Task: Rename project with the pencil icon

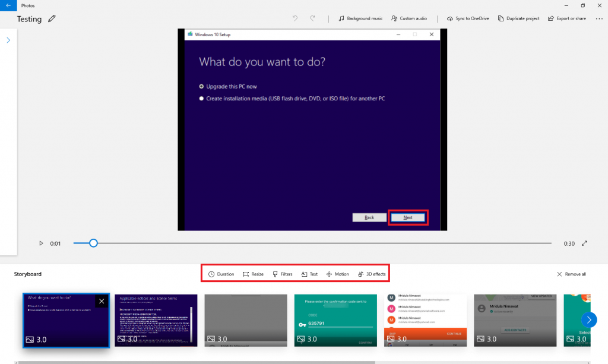Action: pos(52,18)
